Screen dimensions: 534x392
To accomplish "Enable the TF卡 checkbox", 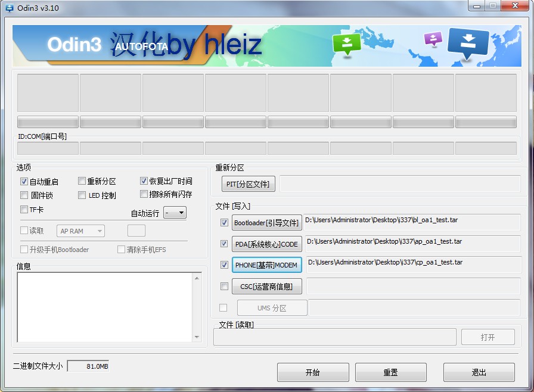I will (x=24, y=209).
